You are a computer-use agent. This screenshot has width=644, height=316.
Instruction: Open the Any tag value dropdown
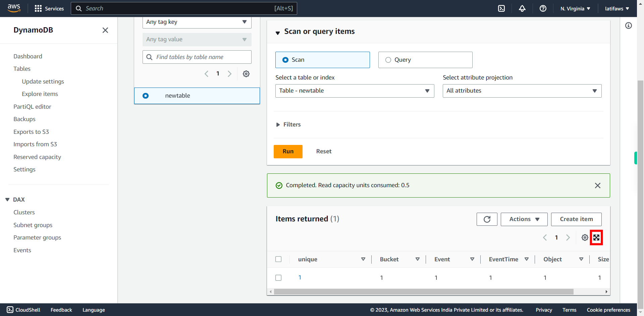[x=197, y=40]
